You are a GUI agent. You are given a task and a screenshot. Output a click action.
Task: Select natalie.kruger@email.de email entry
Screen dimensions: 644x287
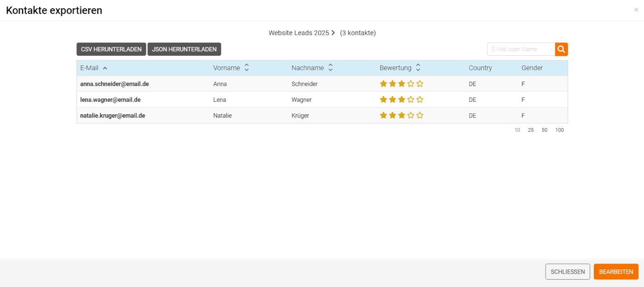point(113,116)
